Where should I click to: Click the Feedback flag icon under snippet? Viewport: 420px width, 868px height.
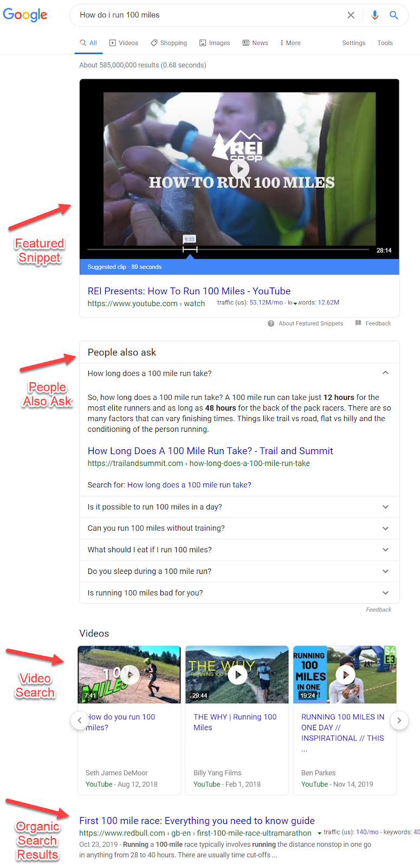click(x=358, y=323)
